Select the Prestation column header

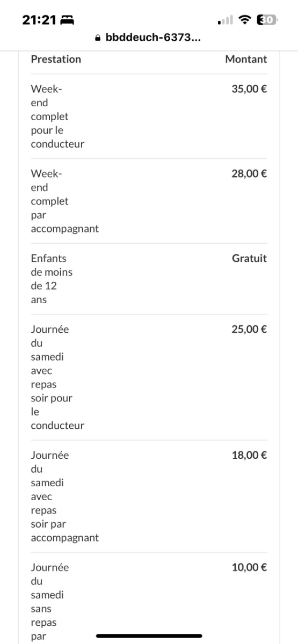pyautogui.click(x=56, y=59)
